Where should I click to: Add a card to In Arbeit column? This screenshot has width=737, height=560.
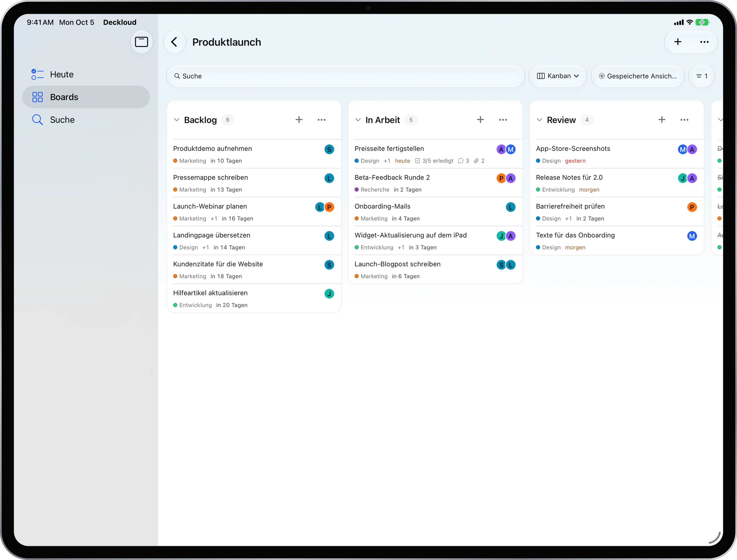[x=480, y=120]
